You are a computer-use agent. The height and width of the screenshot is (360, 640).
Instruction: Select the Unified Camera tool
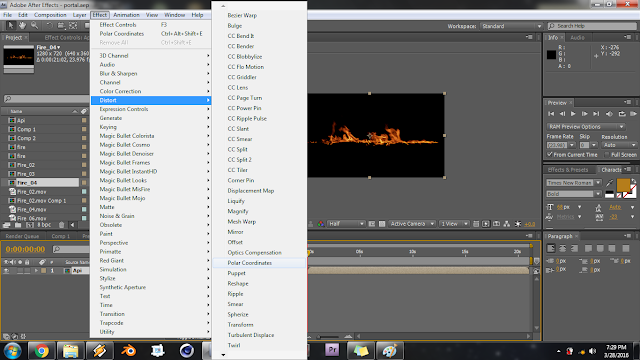point(61,26)
